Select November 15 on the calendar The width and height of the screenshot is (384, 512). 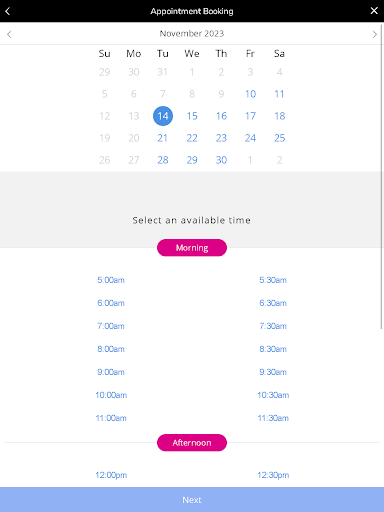point(192,116)
